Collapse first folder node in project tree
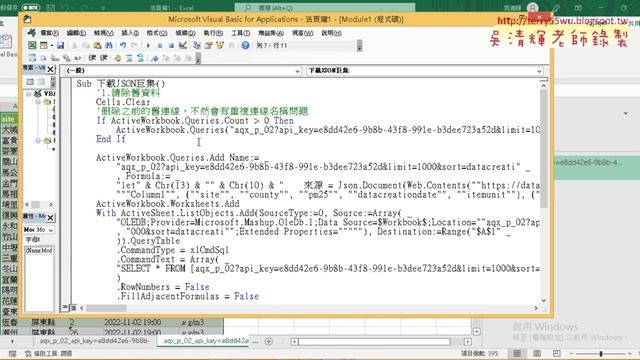Viewport: 640px width, 360px height. [x=38, y=102]
